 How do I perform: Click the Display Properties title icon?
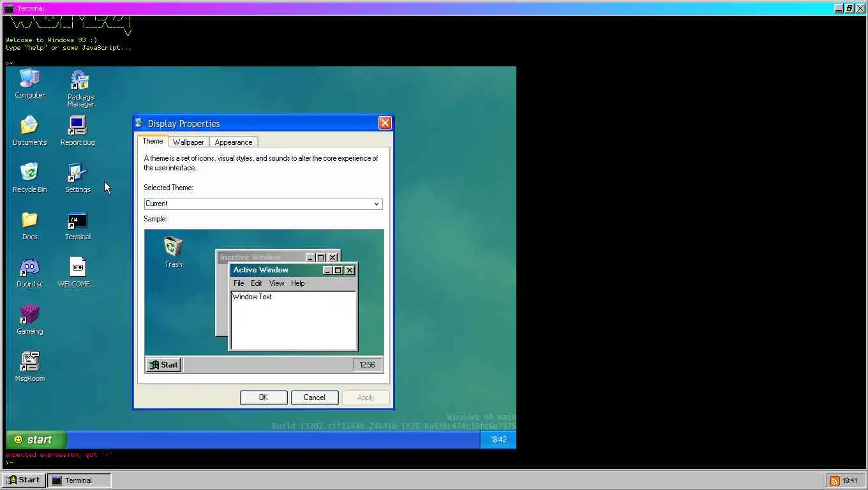click(x=140, y=122)
